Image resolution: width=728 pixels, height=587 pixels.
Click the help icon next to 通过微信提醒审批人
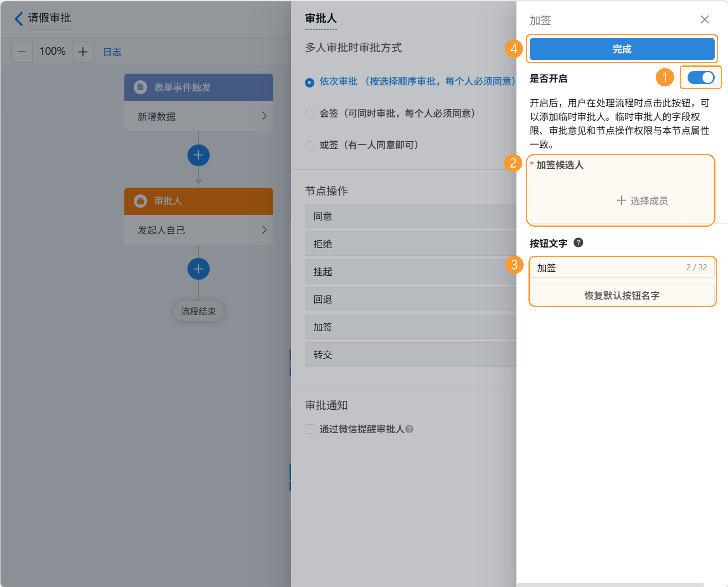click(409, 429)
